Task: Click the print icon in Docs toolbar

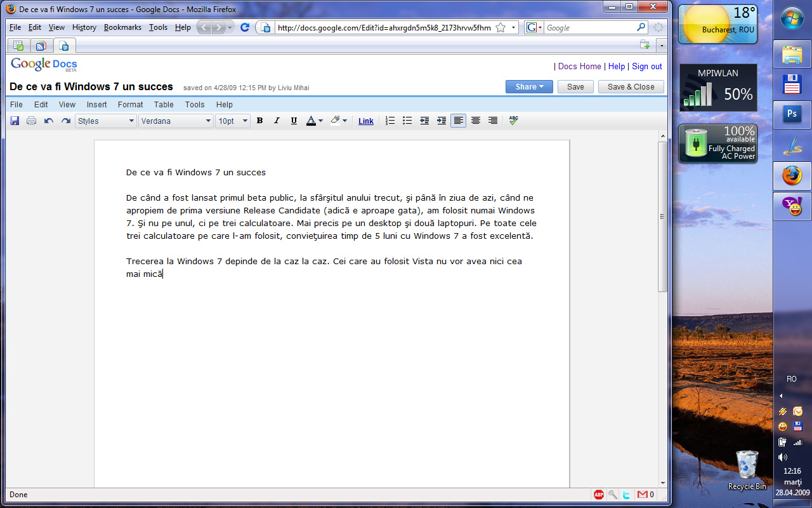Action: point(31,121)
